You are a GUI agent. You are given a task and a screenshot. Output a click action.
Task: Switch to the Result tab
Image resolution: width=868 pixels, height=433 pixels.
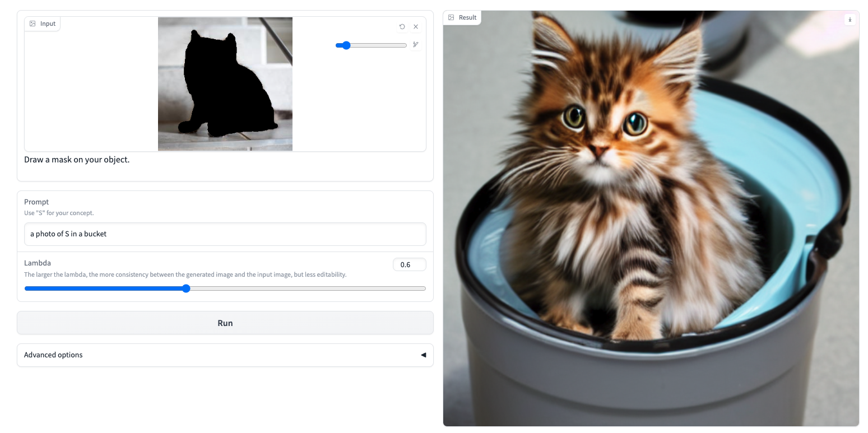462,17
